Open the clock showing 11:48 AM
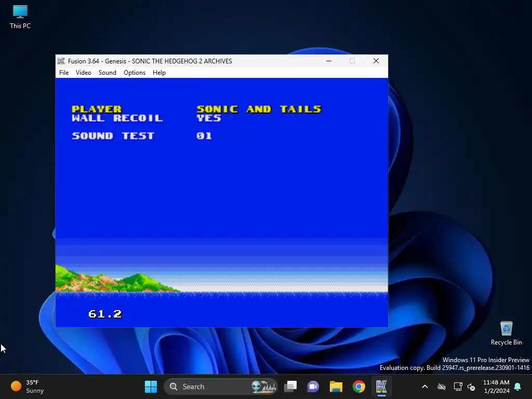 496,387
